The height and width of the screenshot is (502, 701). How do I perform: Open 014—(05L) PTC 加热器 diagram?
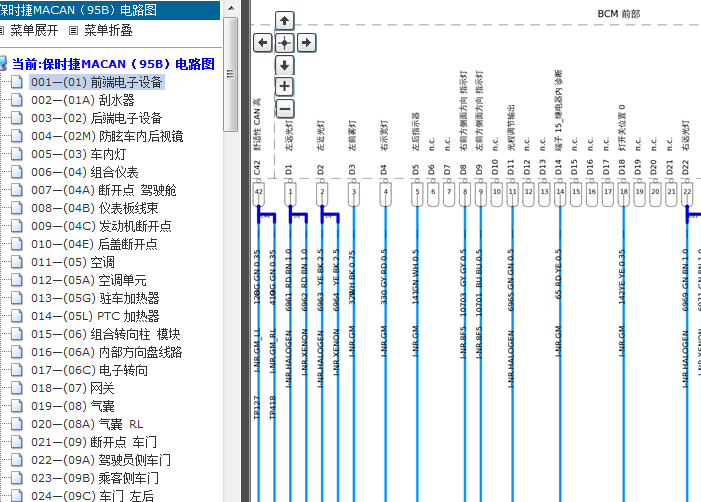coord(95,316)
